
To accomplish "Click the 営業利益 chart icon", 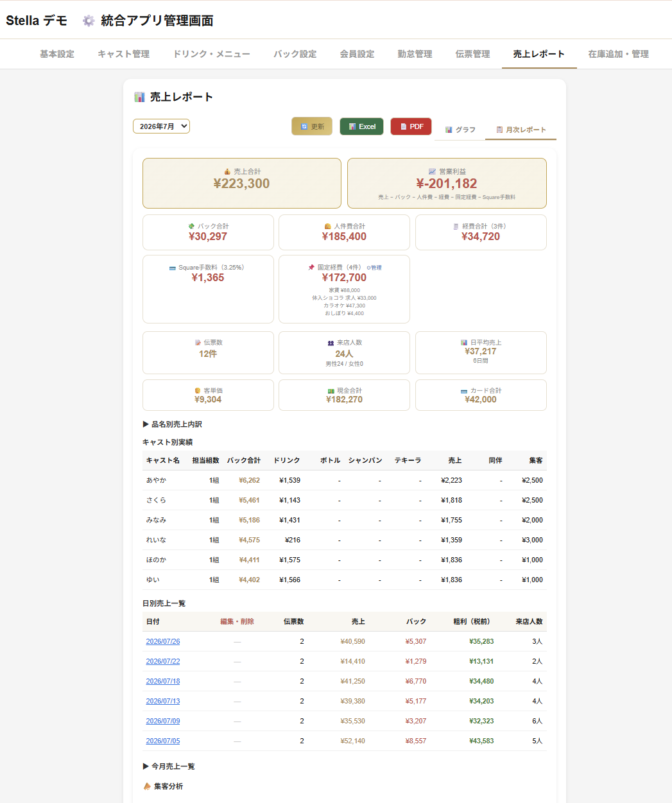I will point(432,171).
